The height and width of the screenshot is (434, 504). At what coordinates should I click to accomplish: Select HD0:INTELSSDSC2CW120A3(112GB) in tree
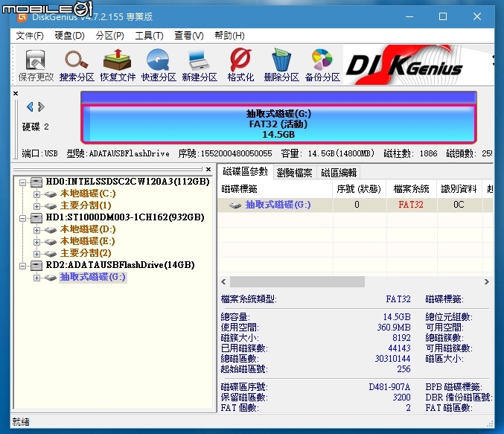pyautogui.click(x=127, y=182)
